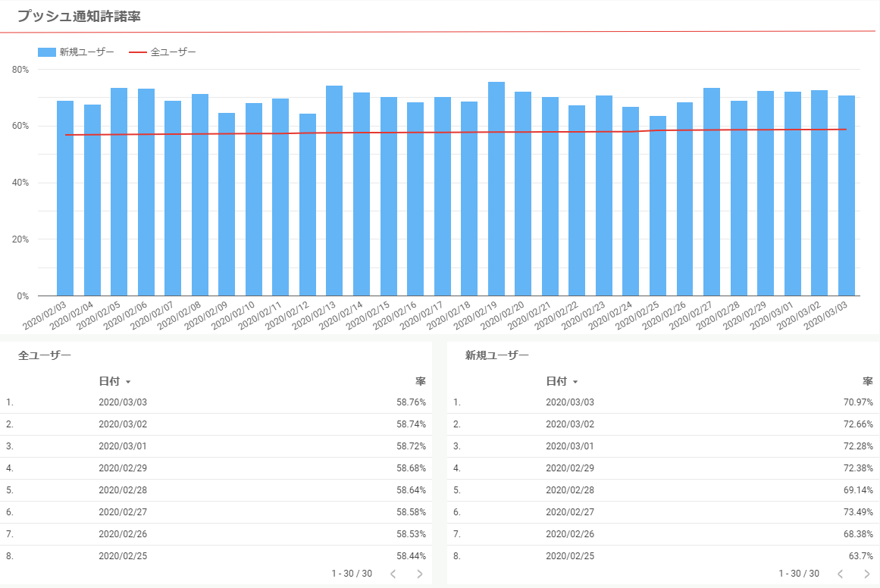
Task: Select the bar for 2020/03/03
Action: point(847,195)
